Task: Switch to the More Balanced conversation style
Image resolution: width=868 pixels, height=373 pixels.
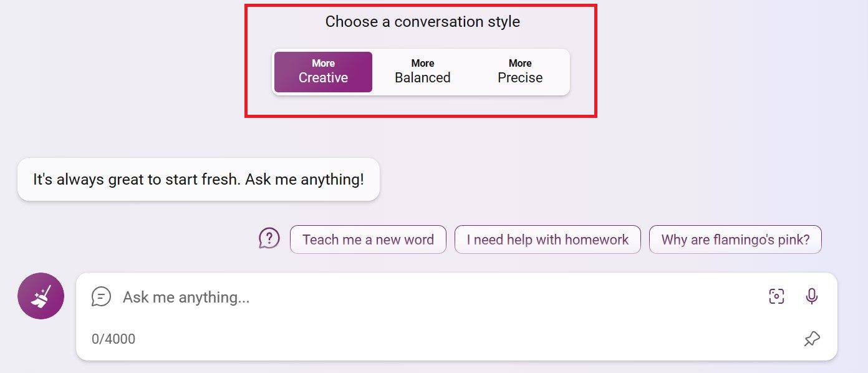Action: click(x=422, y=71)
